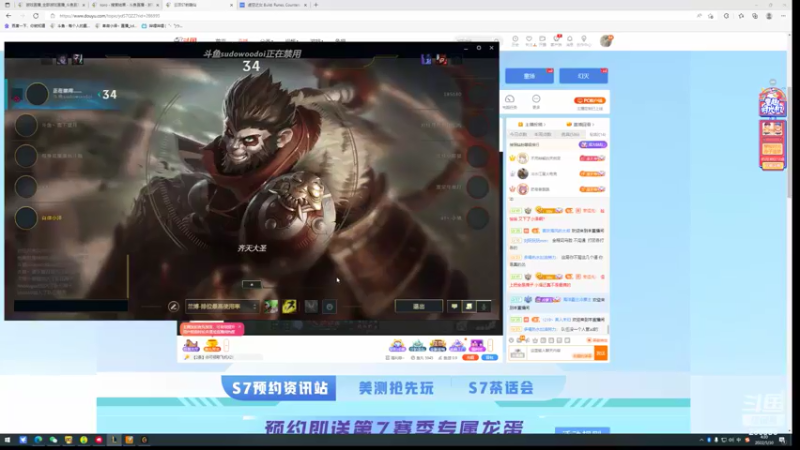Click the rune page edit pencil icon

173,306
